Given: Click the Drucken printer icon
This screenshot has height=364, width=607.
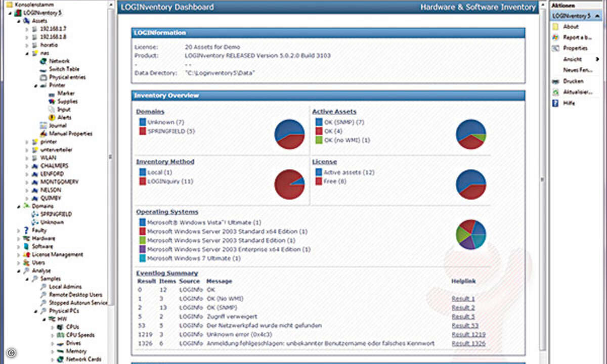Looking at the screenshot, I should [555, 81].
